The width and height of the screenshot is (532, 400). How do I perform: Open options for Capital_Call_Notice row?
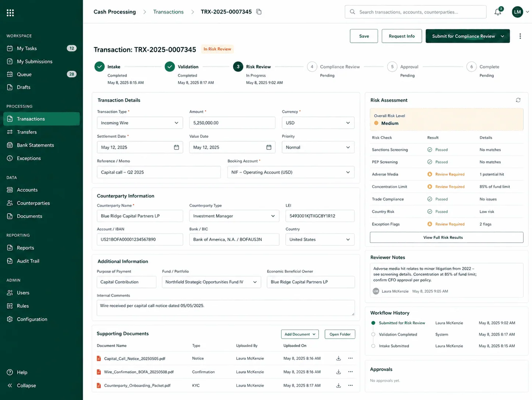350,358
